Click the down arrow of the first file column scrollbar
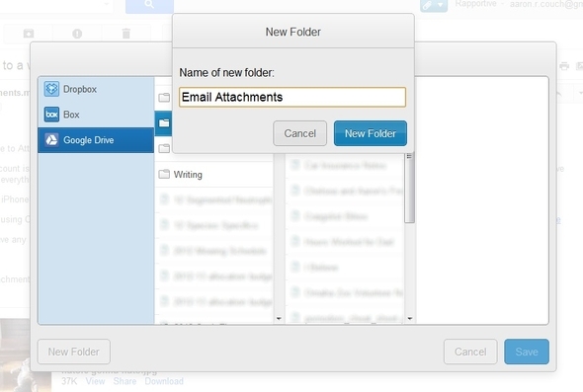 click(x=279, y=318)
